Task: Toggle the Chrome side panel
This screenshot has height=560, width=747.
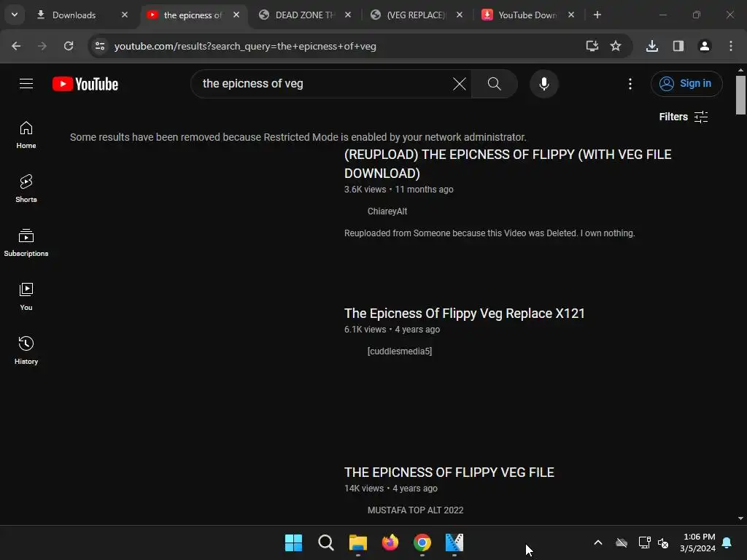Action: [x=678, y=46]
